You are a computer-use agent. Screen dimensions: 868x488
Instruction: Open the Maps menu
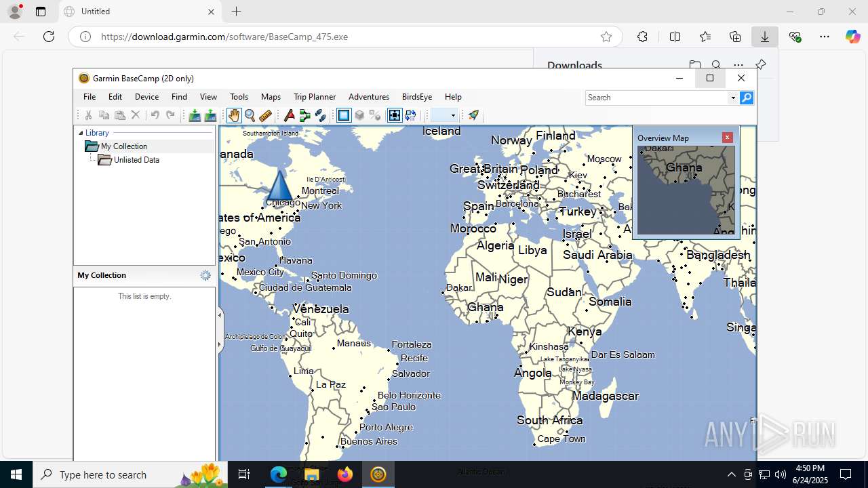click(x=271, y=97)
